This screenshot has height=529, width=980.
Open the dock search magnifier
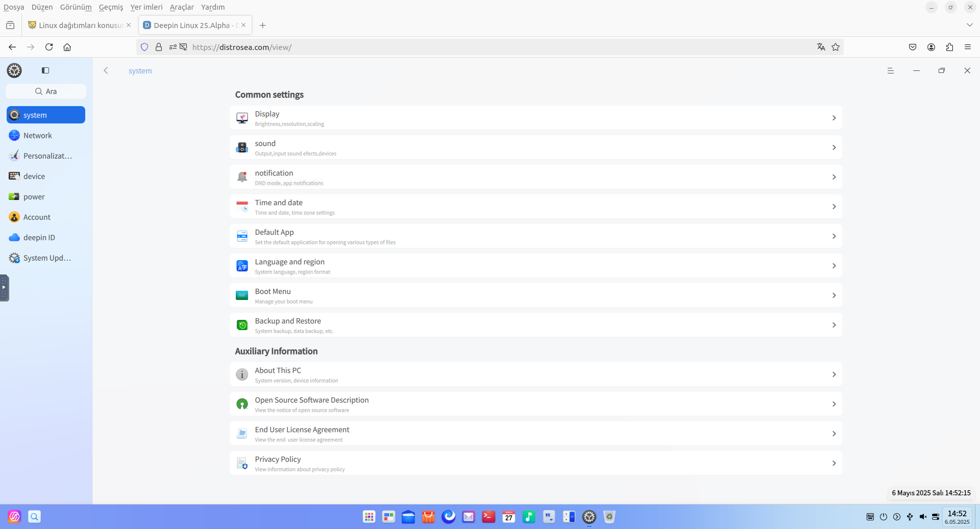tap(34, 517)
